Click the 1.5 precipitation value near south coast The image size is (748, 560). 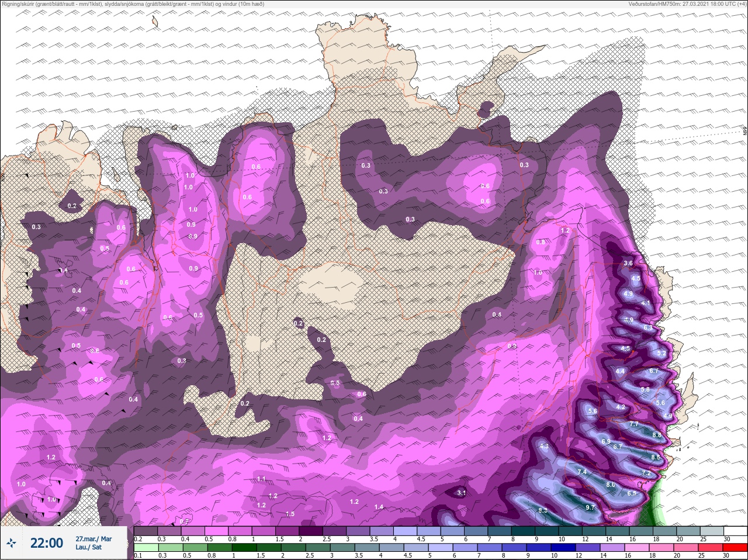pos(290,514)
